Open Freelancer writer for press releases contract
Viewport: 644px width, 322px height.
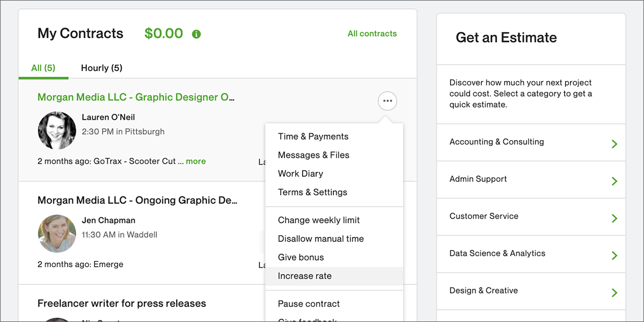(x=122, y=303)
